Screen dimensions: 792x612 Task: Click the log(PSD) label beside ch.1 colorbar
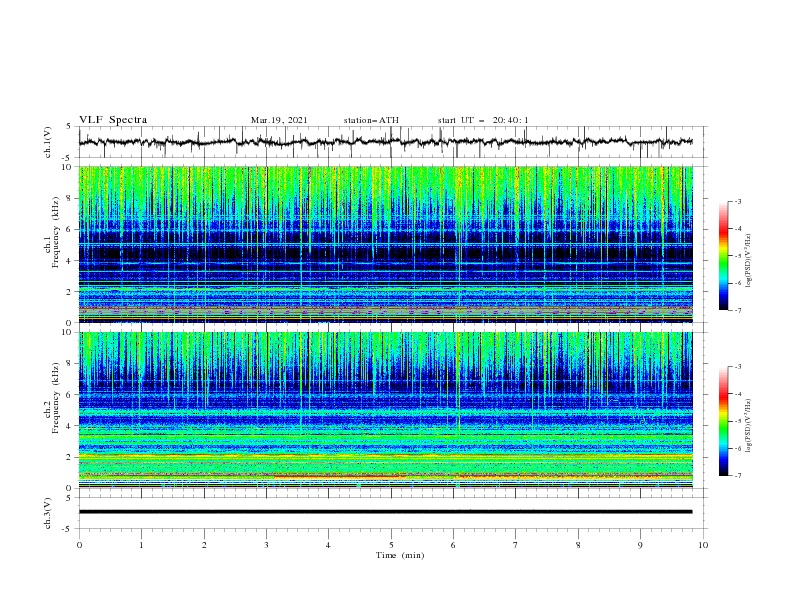pos(749,261)
